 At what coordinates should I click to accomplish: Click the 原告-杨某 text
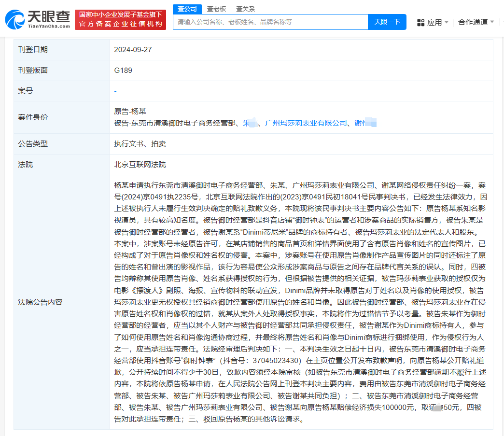click(x=130, y=112)
